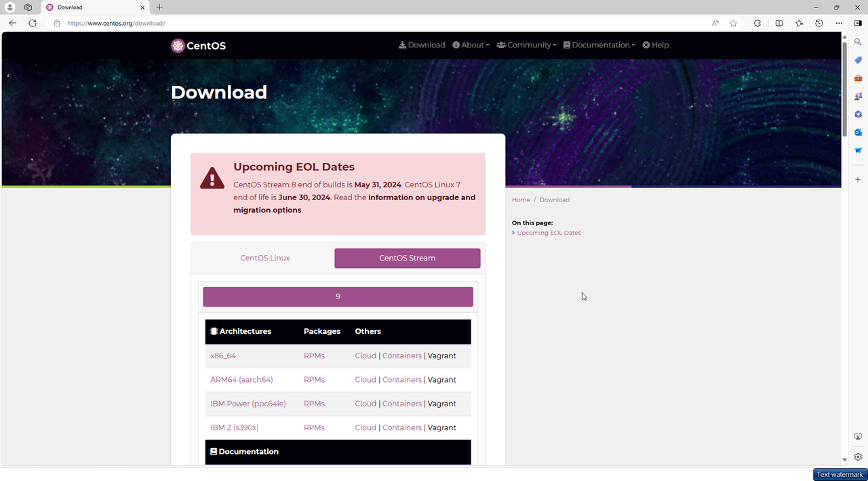Open Cloud link in x86_64 row

(366, 356)
